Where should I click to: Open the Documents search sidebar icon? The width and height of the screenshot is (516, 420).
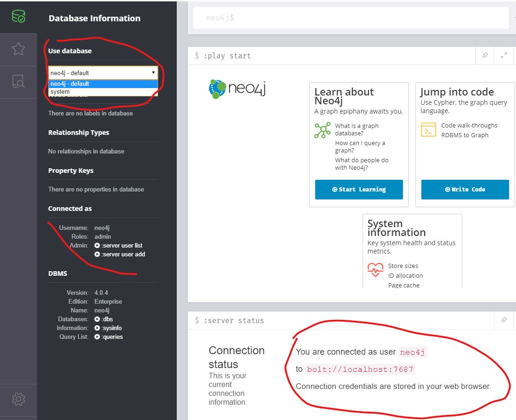pyautogui.click(x=19, y=81)
